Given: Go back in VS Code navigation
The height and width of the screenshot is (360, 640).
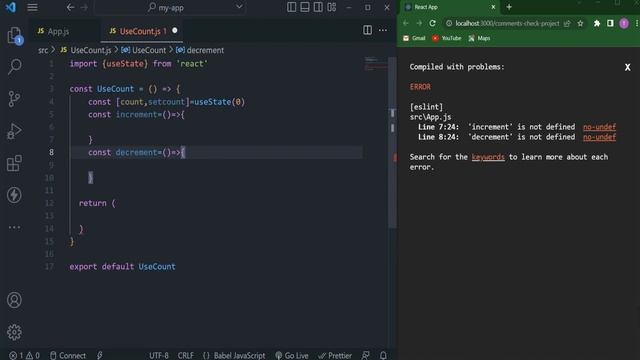Looking at the screenshot, I should point(70,7).
